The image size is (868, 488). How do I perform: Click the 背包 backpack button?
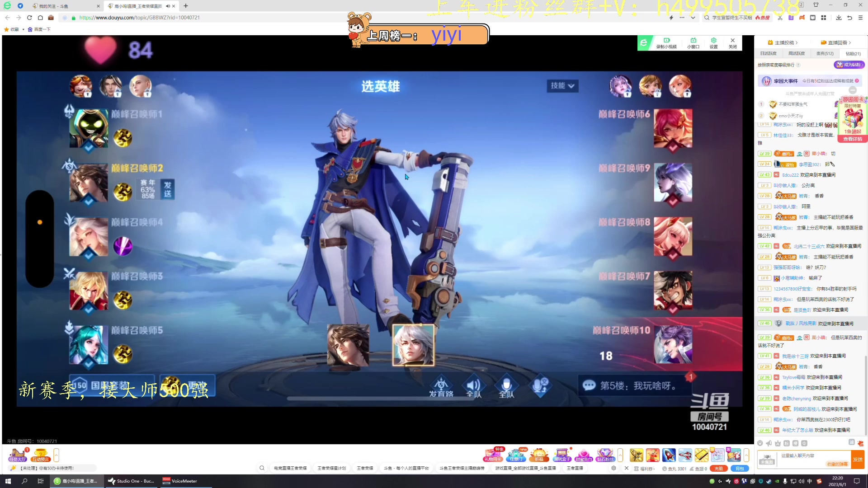740,469
